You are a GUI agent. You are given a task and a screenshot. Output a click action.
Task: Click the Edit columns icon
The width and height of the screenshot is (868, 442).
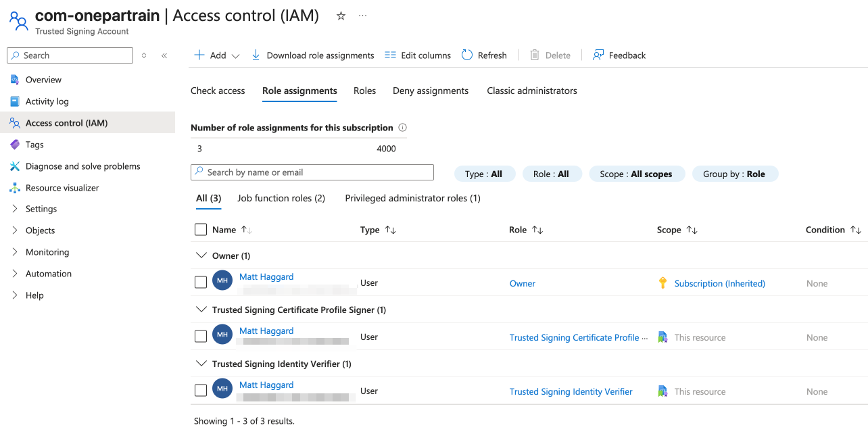click(390, 55)
